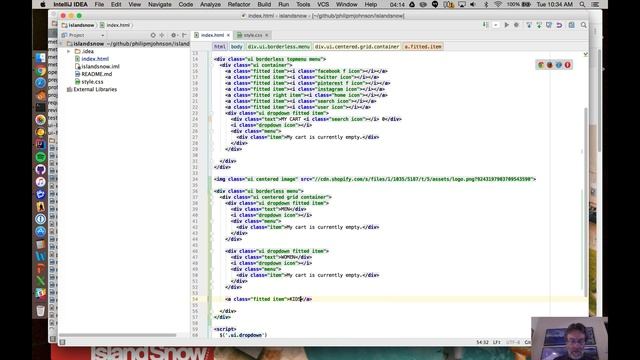Click the purple Revert arrow icon

click(559, 25)
